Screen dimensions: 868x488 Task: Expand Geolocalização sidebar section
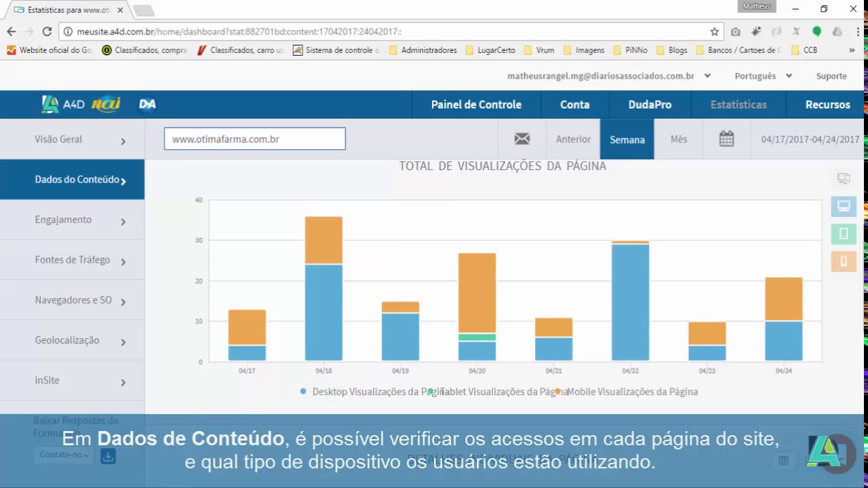click(x=72, y=340)
